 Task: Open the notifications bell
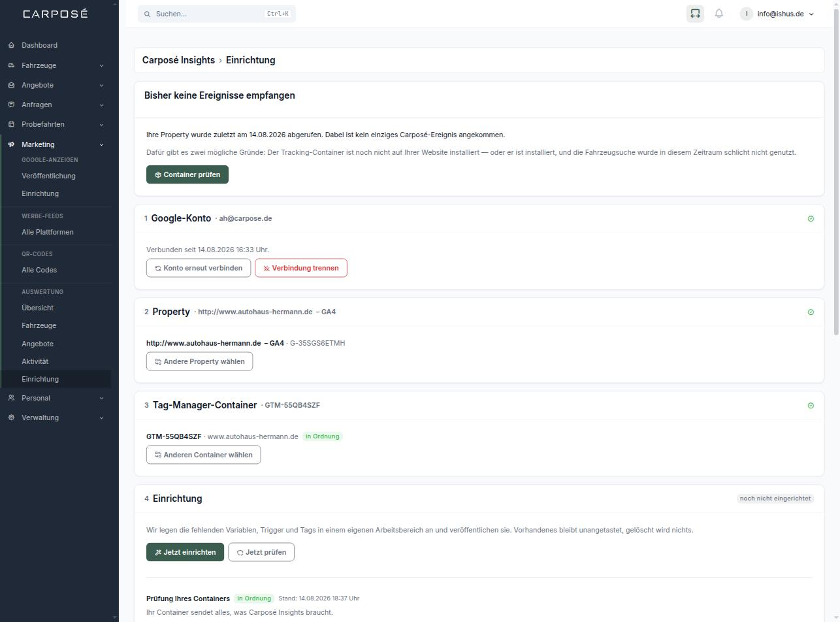[719, 14]
